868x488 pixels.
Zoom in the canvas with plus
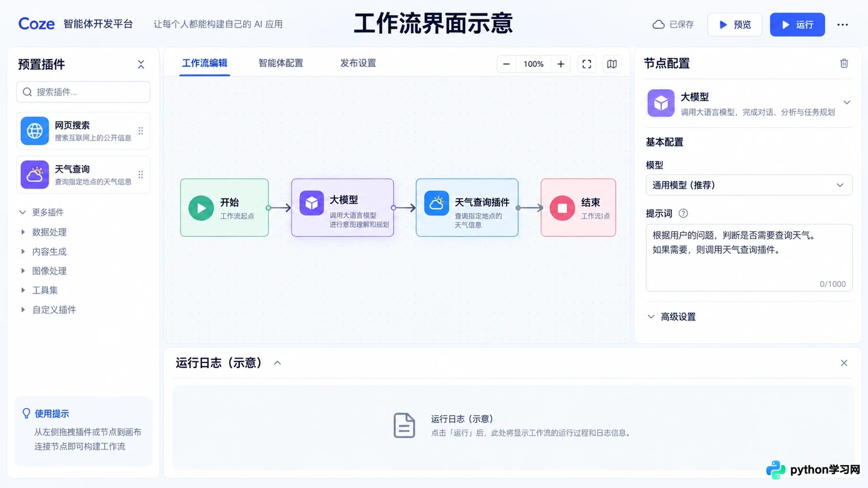coord(561,64)
